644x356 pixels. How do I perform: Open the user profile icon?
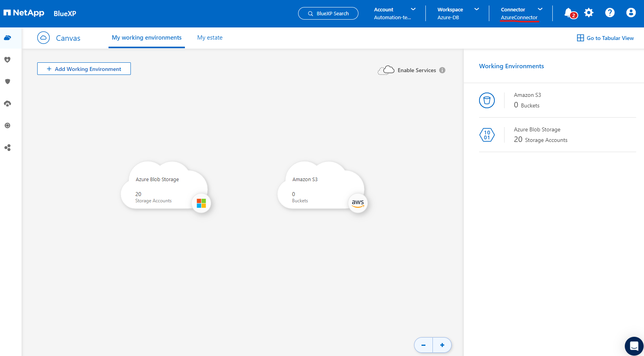click(x=631, y=13)
